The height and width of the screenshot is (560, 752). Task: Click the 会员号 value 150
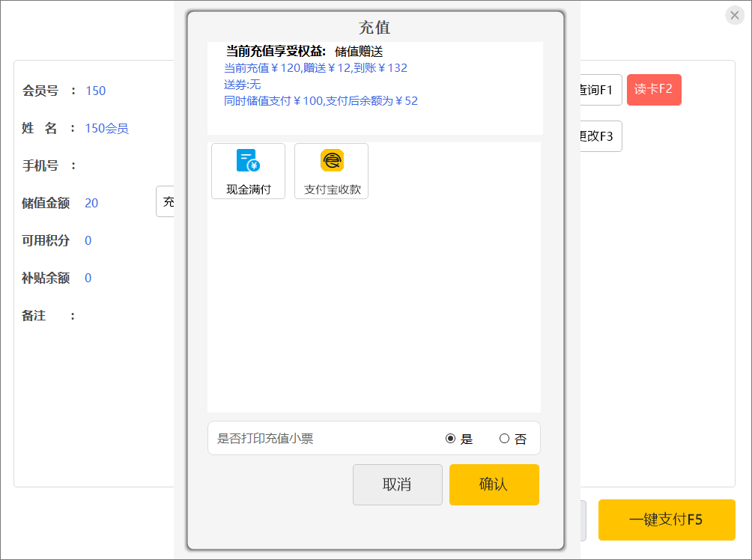(x=95, y=91)
